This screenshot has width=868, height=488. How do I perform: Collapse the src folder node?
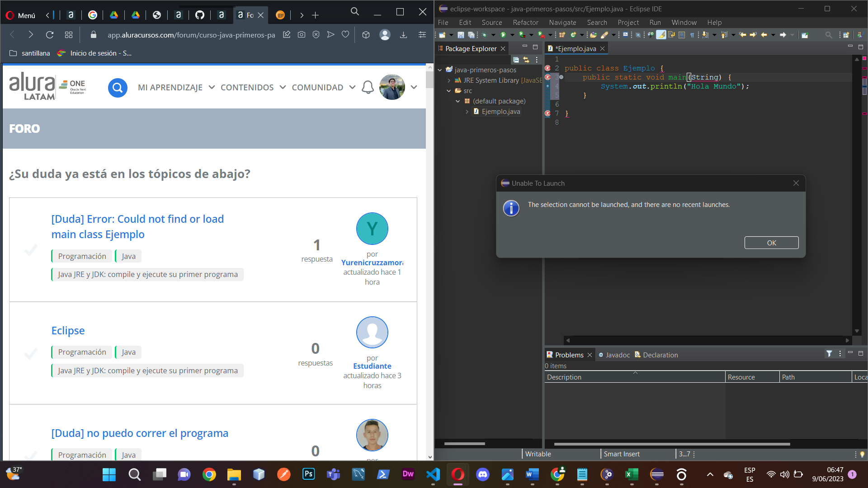pos(449,91)
